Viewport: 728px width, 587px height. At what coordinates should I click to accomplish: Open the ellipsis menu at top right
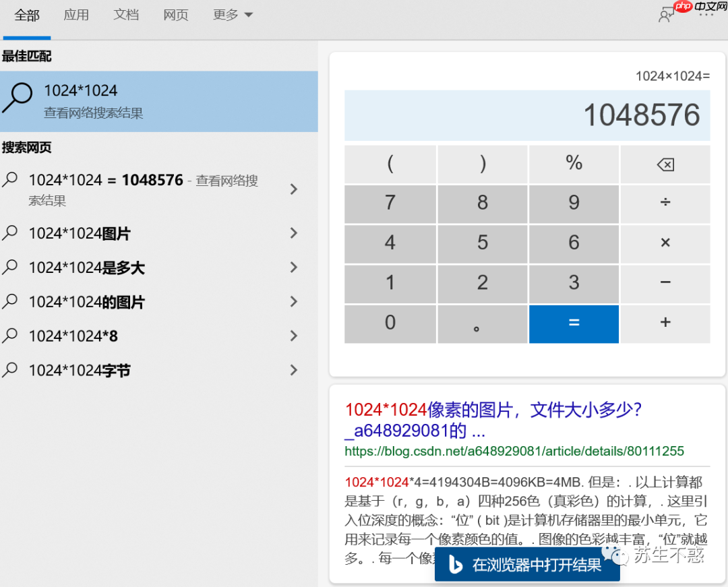[707, 15]
